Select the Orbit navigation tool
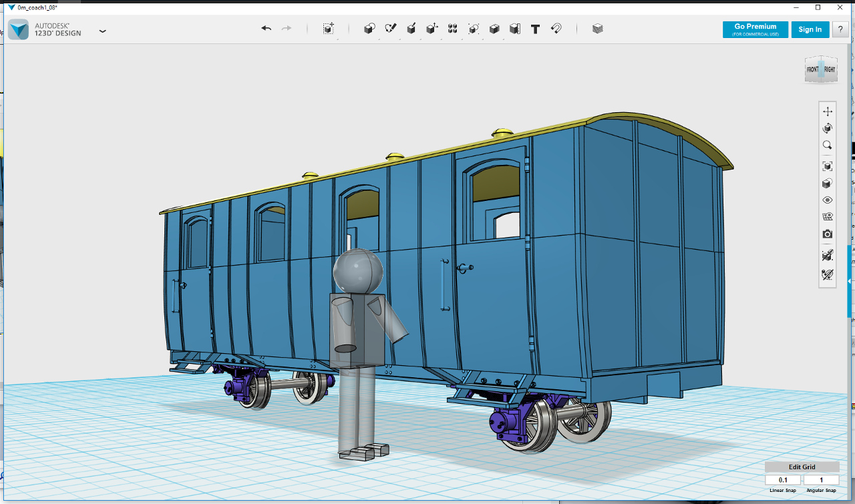This screenshot has width=855, height=504. click(x=828, y=128)
